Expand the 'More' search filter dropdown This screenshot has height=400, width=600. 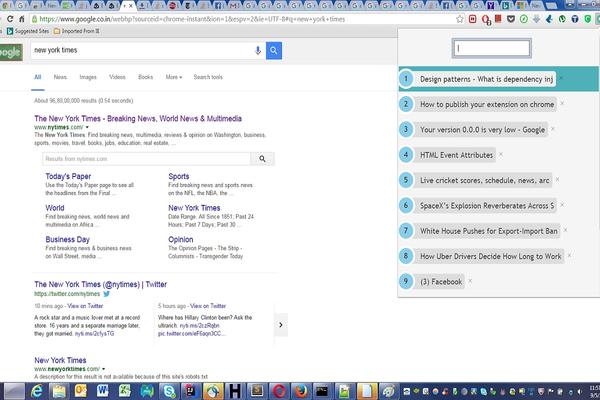(173, 77)
